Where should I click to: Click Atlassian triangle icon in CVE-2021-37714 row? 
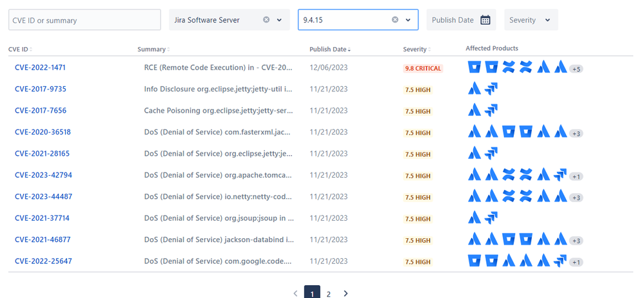pyautogui.click(x=474, y=218)
